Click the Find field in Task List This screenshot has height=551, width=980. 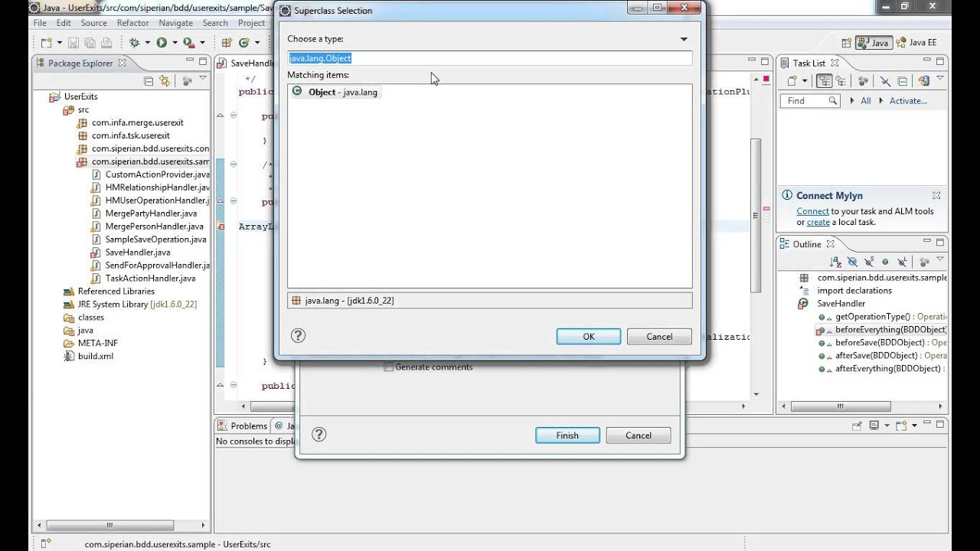809,100
